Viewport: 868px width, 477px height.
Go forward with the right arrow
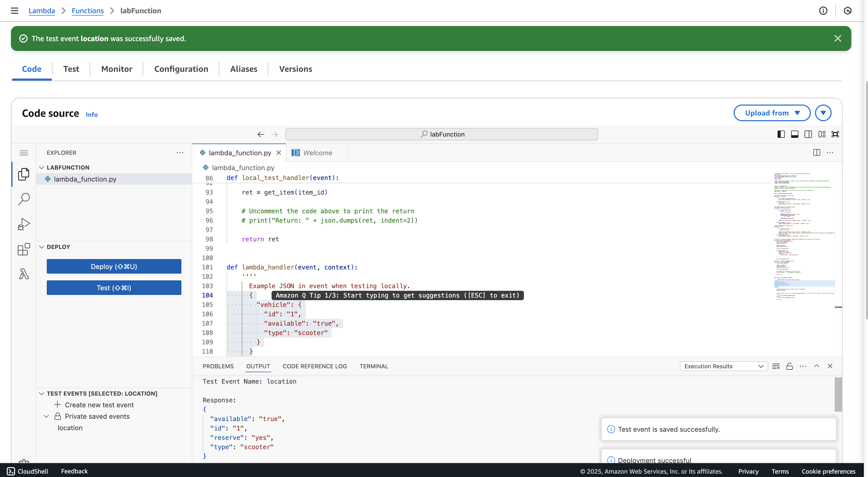coord(275,134)
